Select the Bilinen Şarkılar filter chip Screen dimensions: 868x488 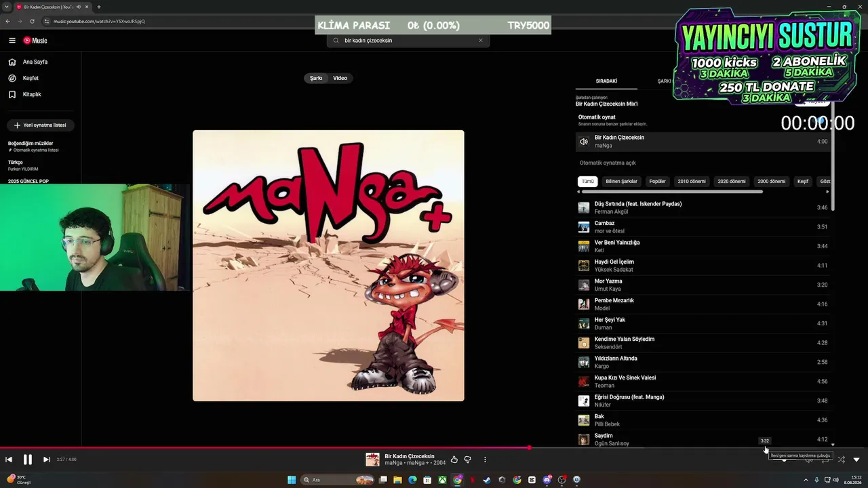(621, 182)
